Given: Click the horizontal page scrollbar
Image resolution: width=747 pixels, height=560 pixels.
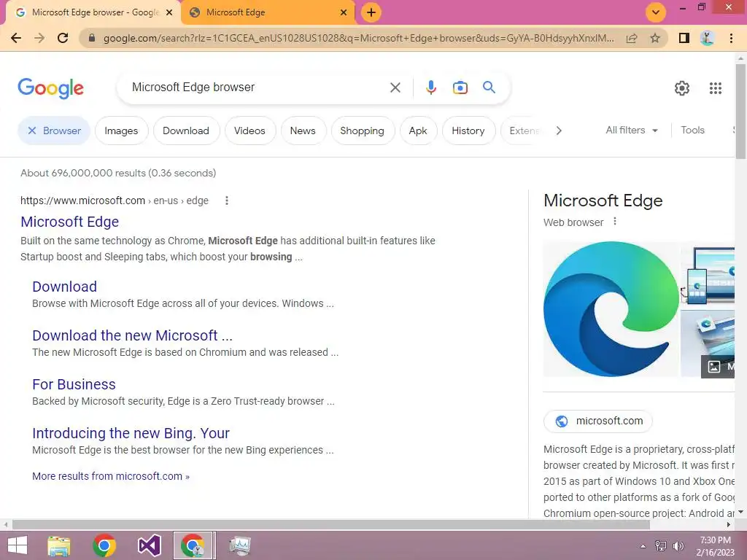Looking at the screenshot, I should coord(331,524).
